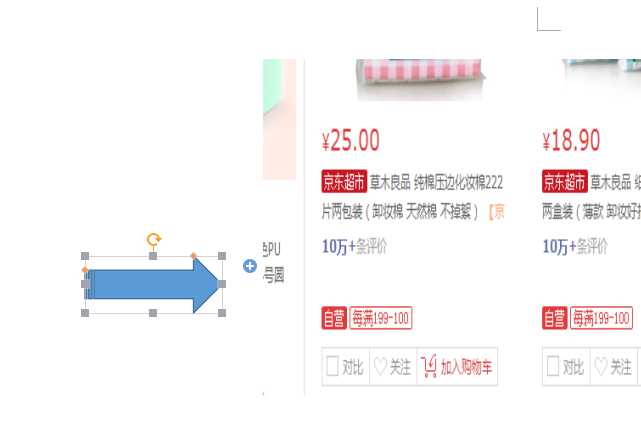Click the orange arrowhead adjustment diamond
The height and width of the screenshot is (426, 641).
[x=194, y=256]
